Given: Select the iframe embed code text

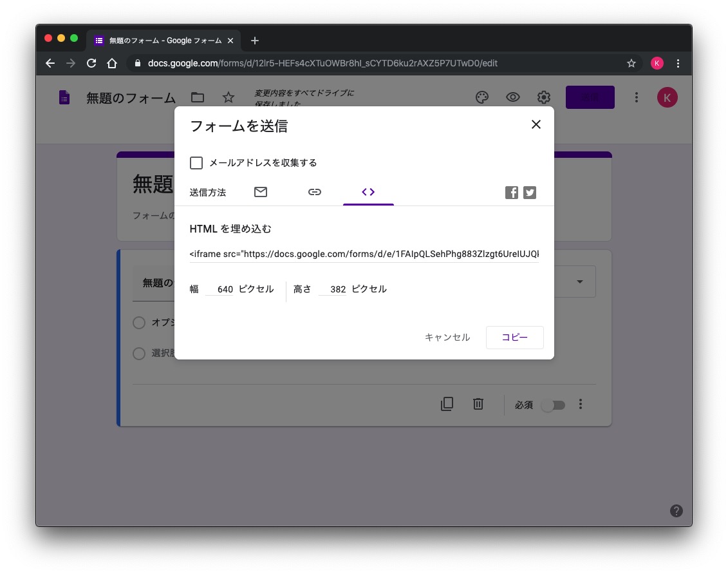Looking at the screenshot, I should click(x=364, y=254).
